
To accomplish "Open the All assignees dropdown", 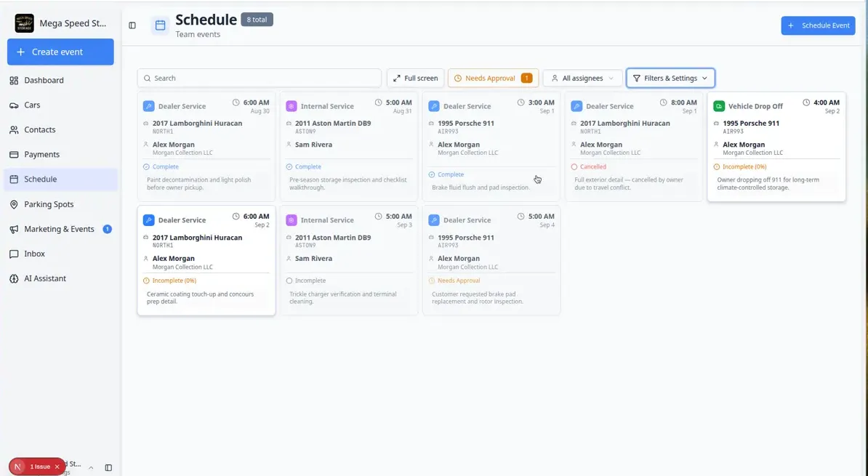I will pyautogui.click(x=583, y=78).
